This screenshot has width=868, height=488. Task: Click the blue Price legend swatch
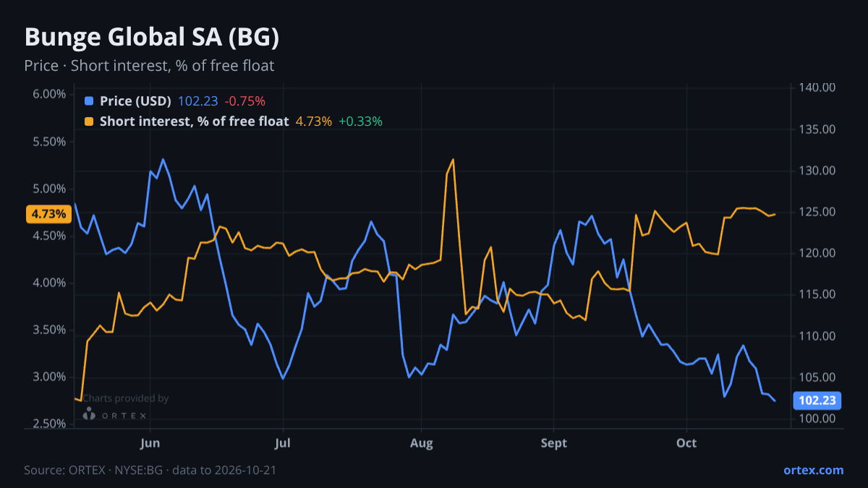(89, 101)
